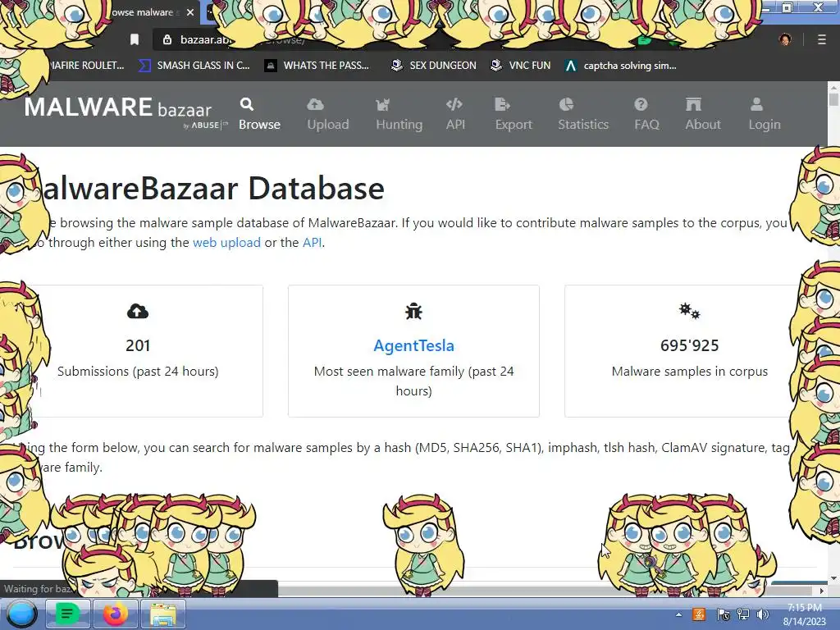The width and height of the screenshot is (840, 630).
Task: Open Firefox from the taskbar
Action: coord(115,614)
